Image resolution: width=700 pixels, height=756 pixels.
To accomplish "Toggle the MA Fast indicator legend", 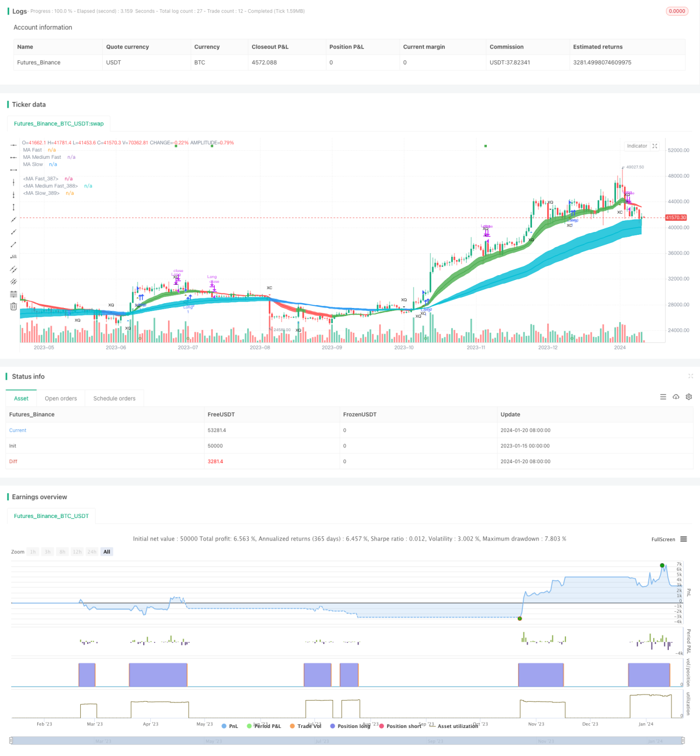I will coord(32,150).
